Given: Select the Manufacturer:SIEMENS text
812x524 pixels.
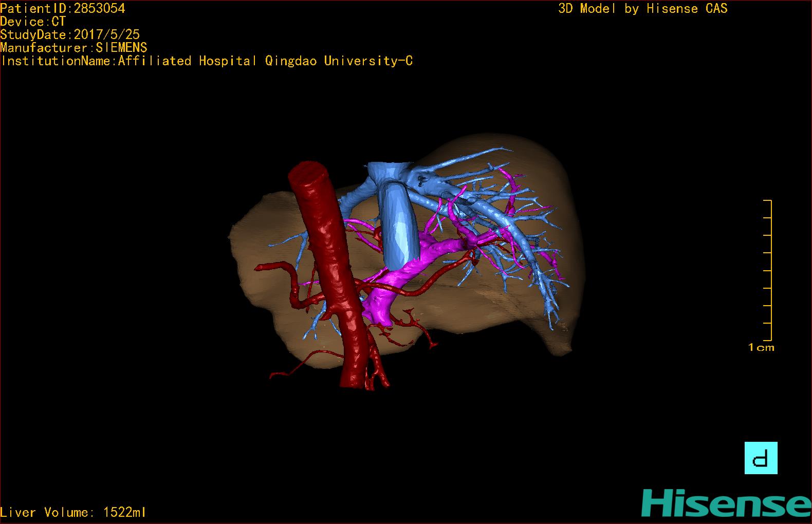Looking at the screenshot, I should (74, 48).
